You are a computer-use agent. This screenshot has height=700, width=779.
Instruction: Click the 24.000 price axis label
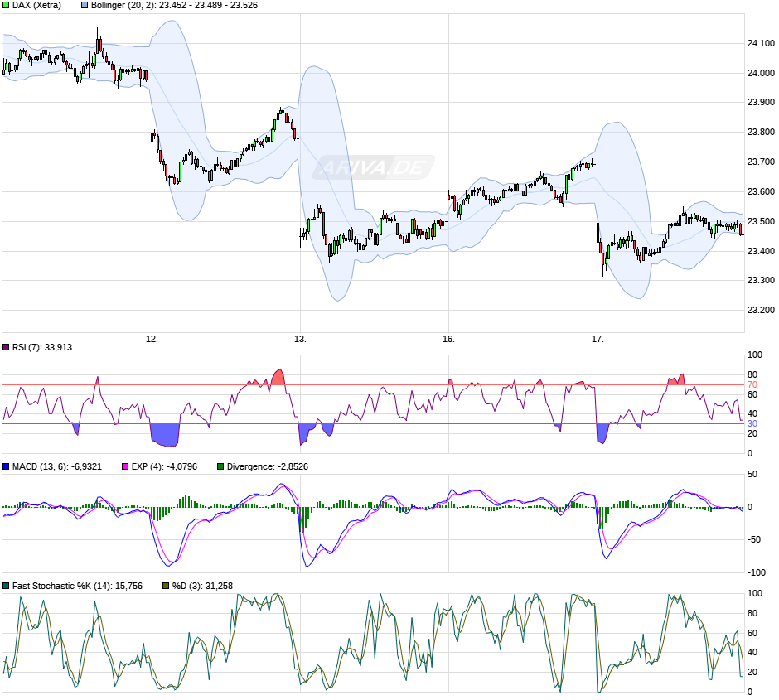(761, 73)
